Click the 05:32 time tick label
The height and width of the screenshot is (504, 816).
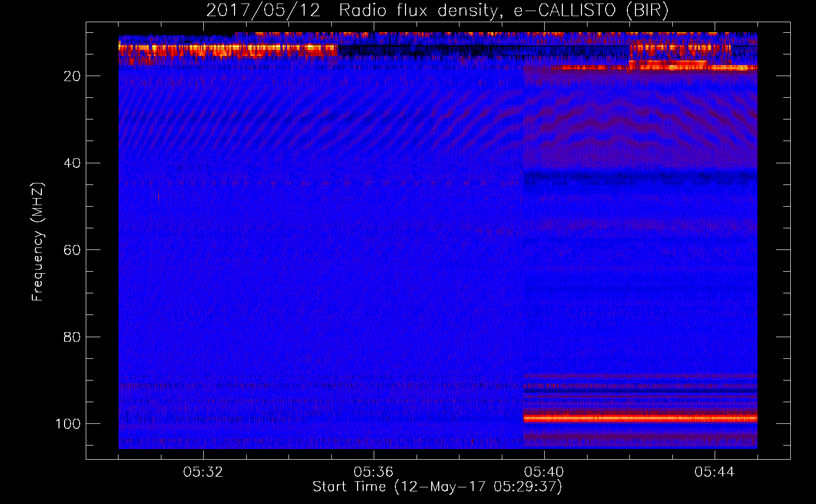(x=203, y=472)
